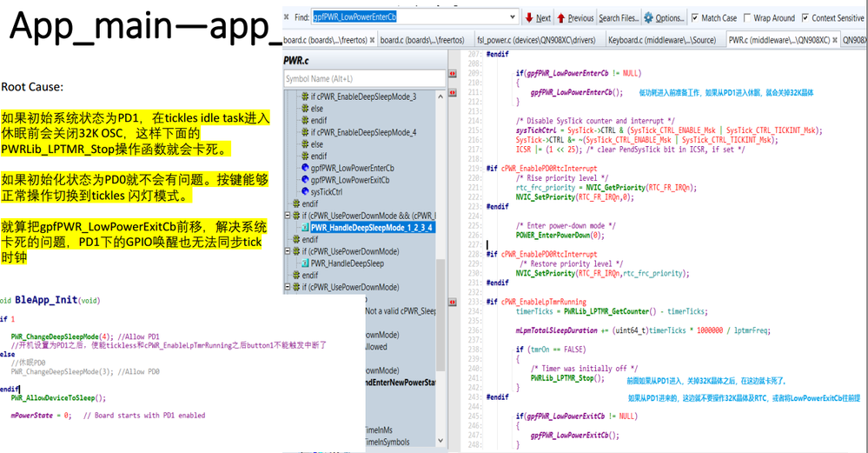
Task: Click the blue globe icon of sysTickCtrl
Action: (304, 191)
